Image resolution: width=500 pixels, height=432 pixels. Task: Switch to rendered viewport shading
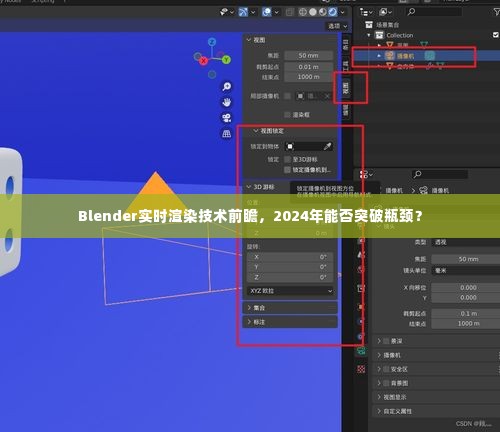333,12
